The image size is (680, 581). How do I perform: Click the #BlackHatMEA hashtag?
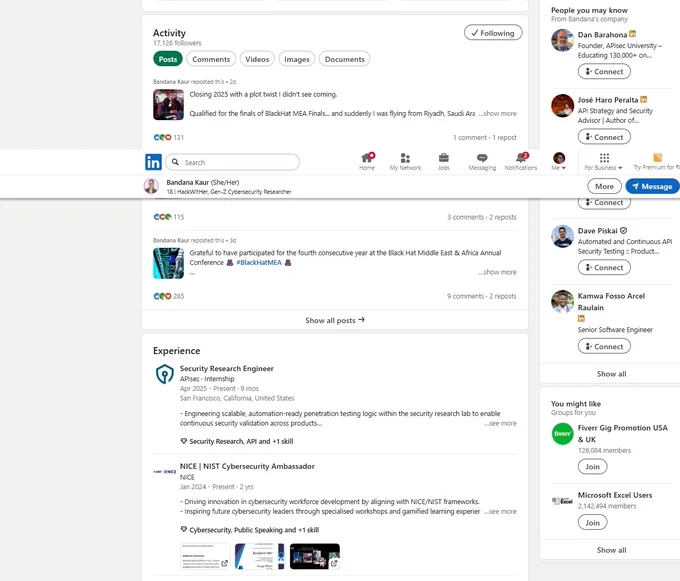[259, 263]
